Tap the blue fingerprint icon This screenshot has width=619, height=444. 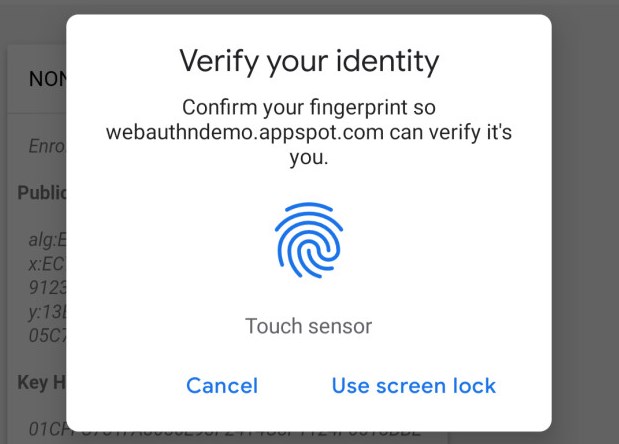(x=309, y=240)
